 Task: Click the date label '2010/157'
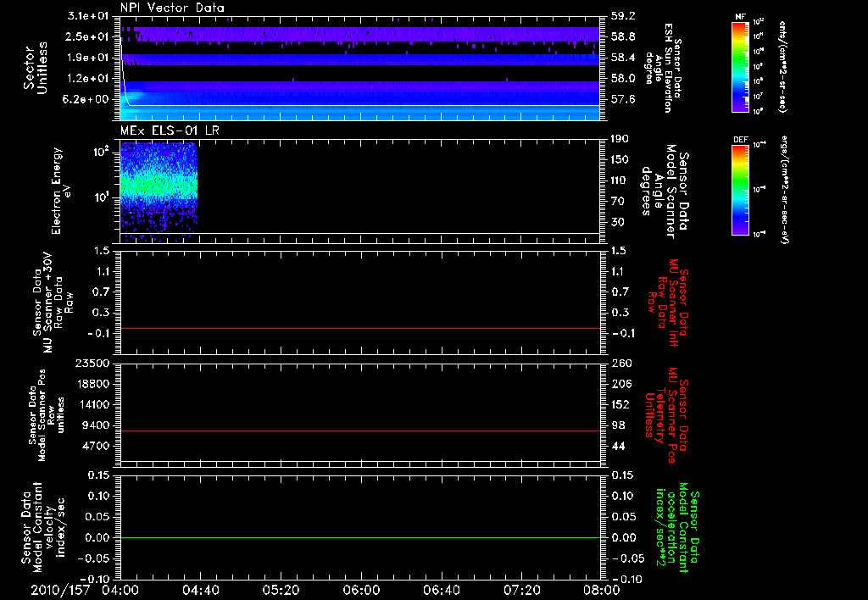[60, 590]
